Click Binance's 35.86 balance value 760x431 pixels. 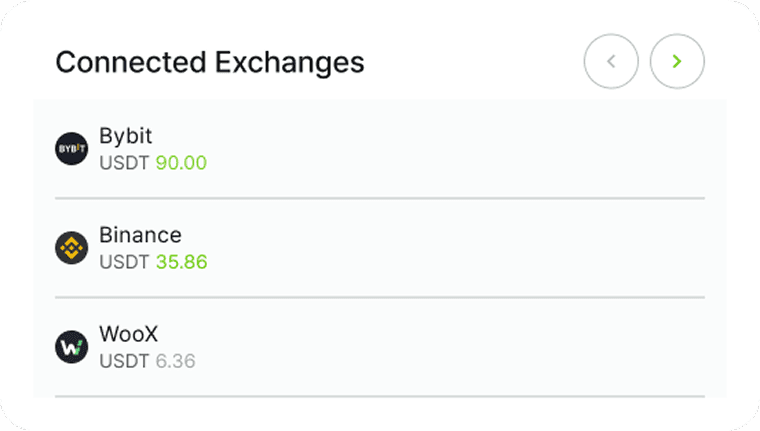(181, 262)
